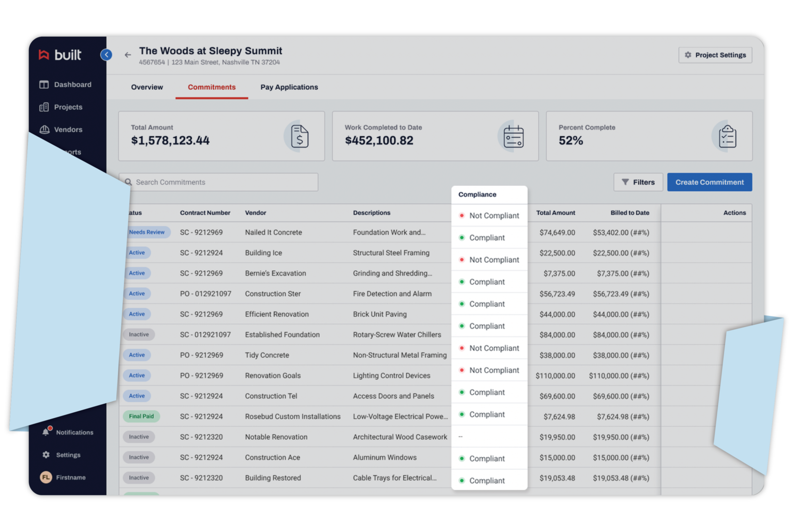Click the Needs Review status badge
793x532 pixels.
pyautogui.click(x=147, y=232)
